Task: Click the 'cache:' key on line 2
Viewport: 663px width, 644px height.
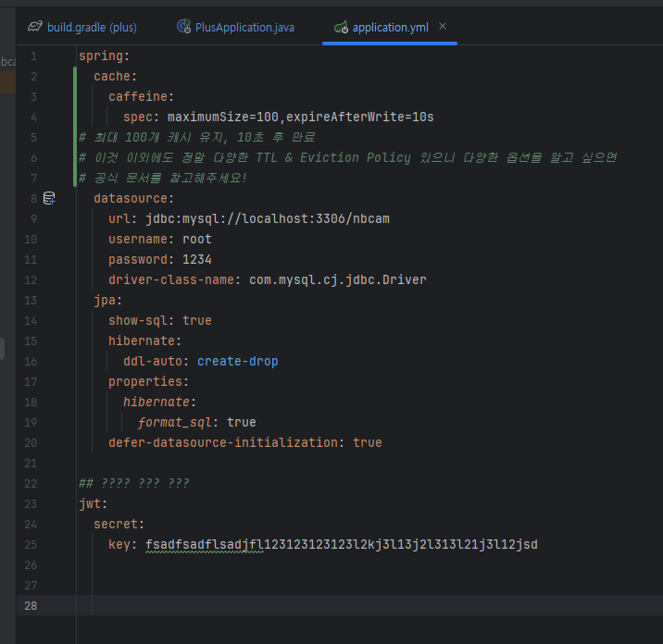Action: coord(116,76)
